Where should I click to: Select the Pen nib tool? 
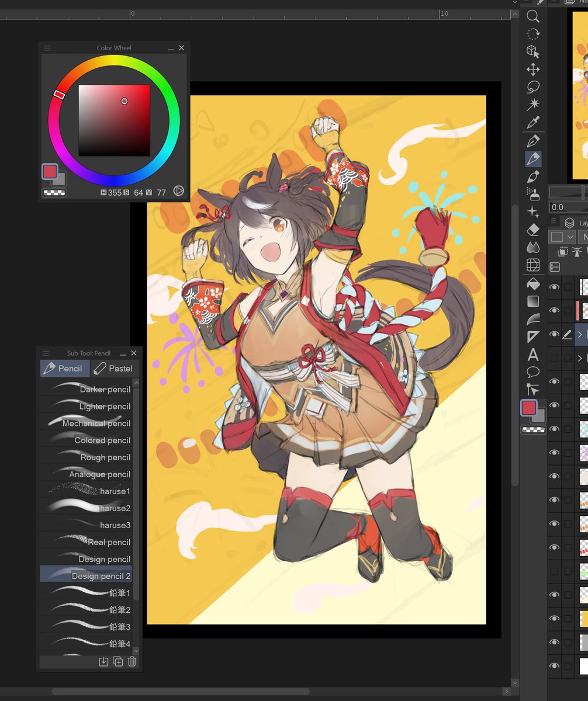tap(533, 141)
